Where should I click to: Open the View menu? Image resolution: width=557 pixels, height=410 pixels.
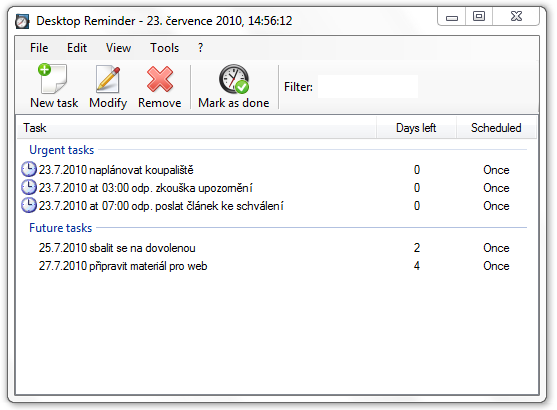pyautogui.click(x=118, y=48)
